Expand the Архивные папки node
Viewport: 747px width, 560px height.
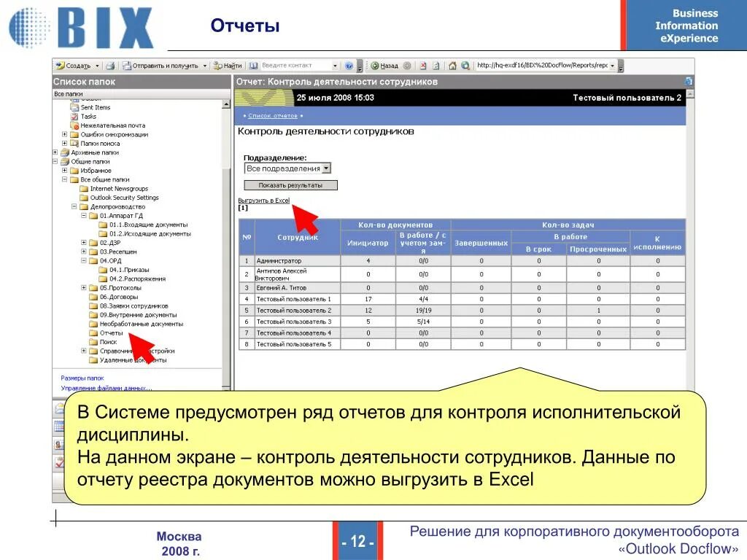pos(55,152)
